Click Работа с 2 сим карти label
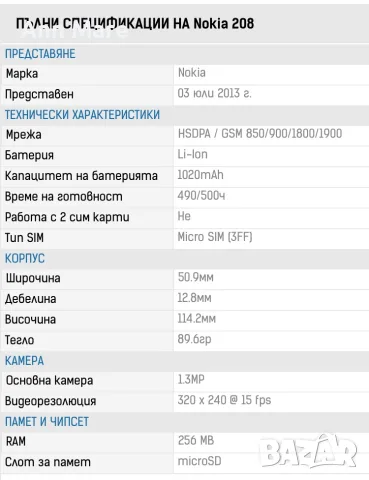 (x=67, y=217)
